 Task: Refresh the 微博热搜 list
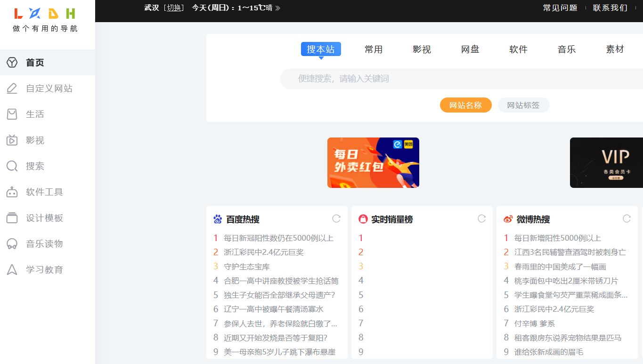(626, 218)
